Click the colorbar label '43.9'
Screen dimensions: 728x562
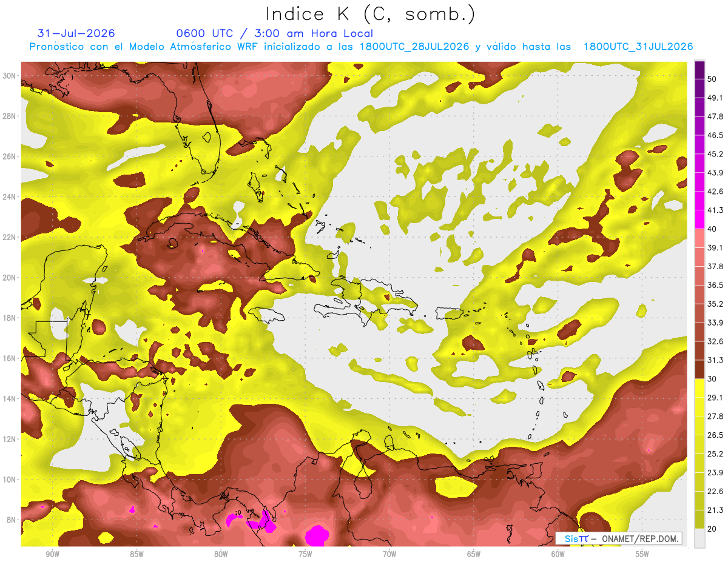point(715,173)
